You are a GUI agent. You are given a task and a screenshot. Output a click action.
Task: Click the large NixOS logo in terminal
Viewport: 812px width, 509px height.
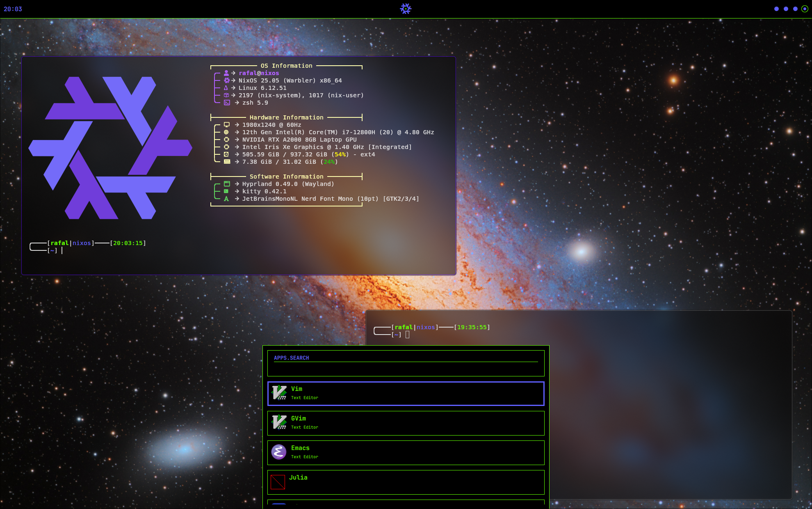pyautogui.click(x=110, y=148)
